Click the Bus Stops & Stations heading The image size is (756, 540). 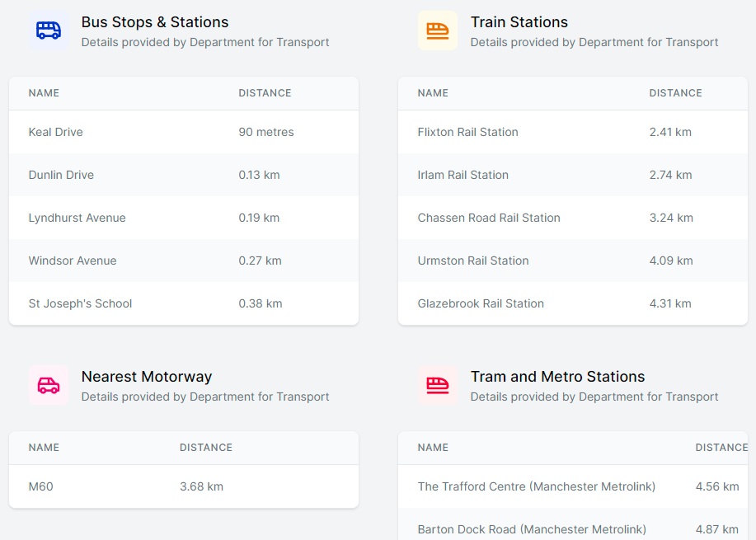(x=155, y=22)
